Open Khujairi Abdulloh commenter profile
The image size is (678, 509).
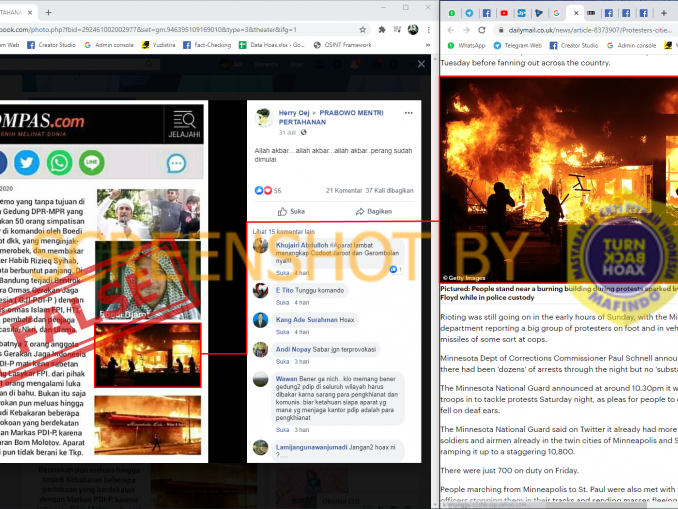click(x=302, y=245)
